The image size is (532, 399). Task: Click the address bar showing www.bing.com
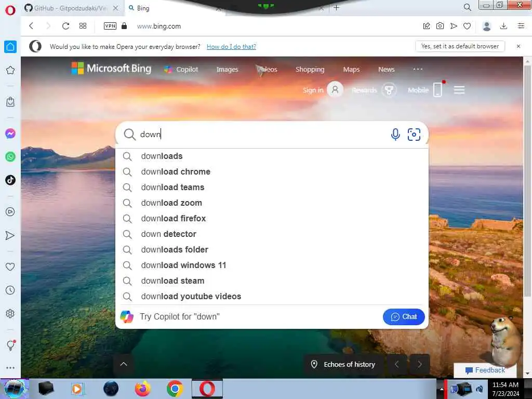(x=159, y=26)
